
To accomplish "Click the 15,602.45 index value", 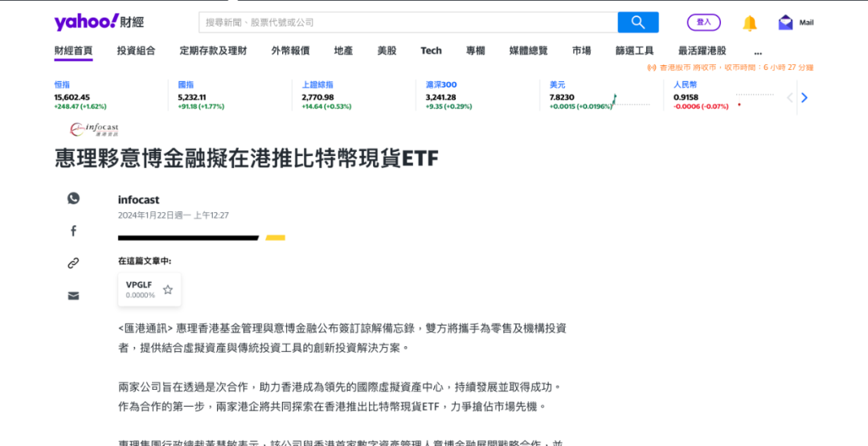I will click(72, 97).
